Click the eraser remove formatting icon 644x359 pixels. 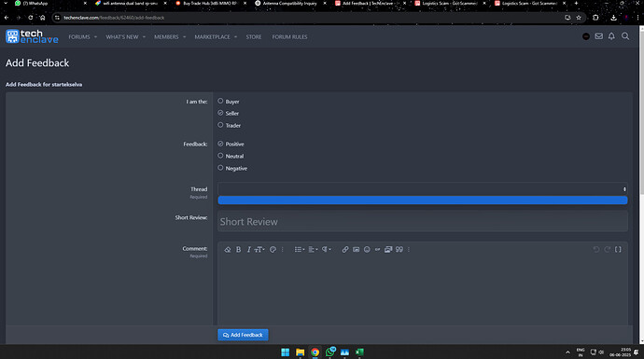(x=227, y=250)
